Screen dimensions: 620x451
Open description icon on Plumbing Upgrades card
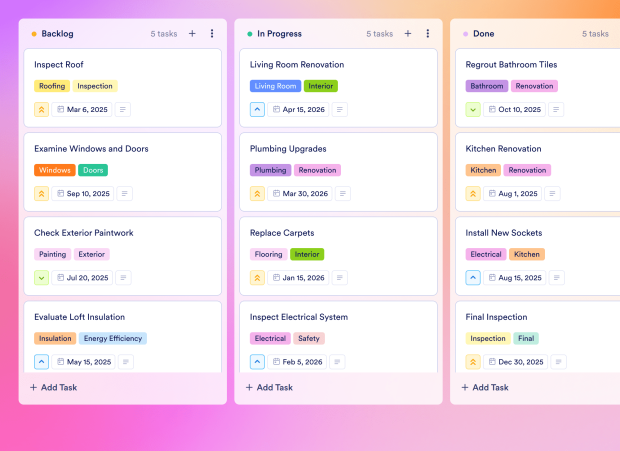point(340,193)
